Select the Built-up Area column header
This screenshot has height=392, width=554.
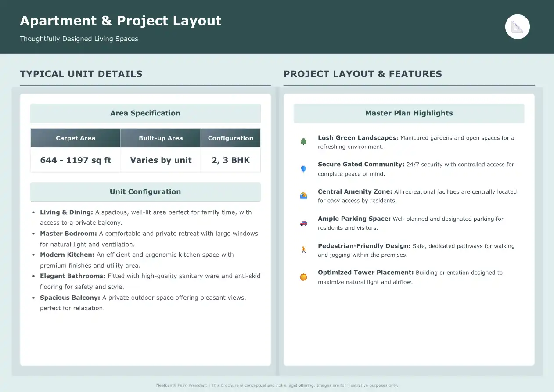click(x=161, y=138)
